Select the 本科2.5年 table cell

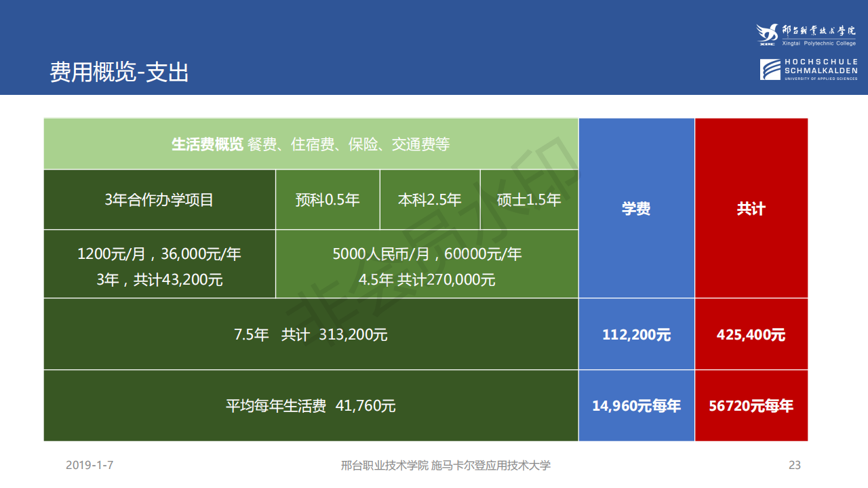click(430, 200)
